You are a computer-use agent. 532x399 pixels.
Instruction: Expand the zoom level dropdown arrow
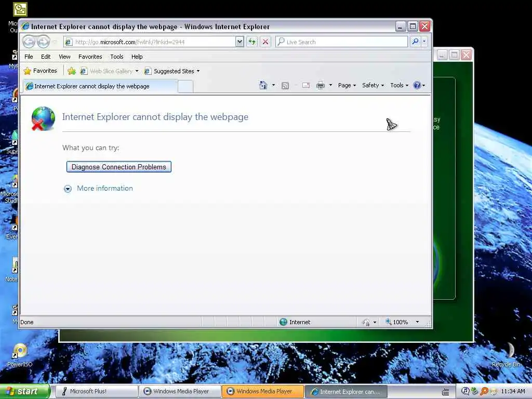pos(417,322)
